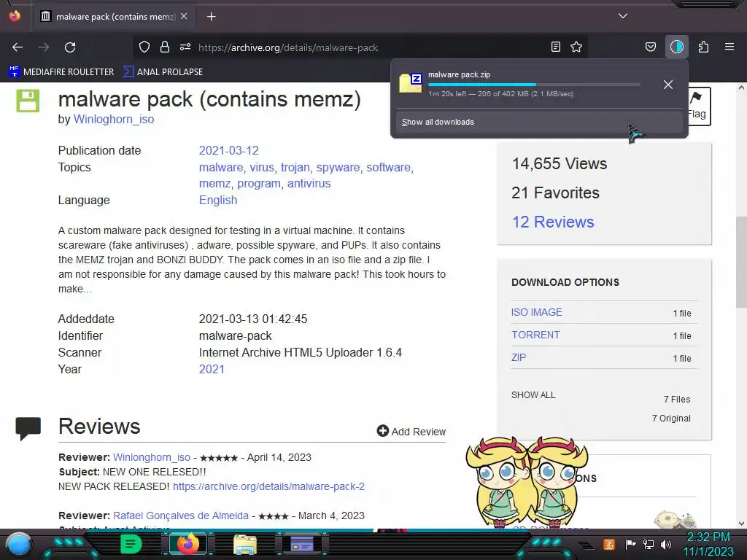Open the program topic link
The image size is (747, 560).
tap(259, 183)
